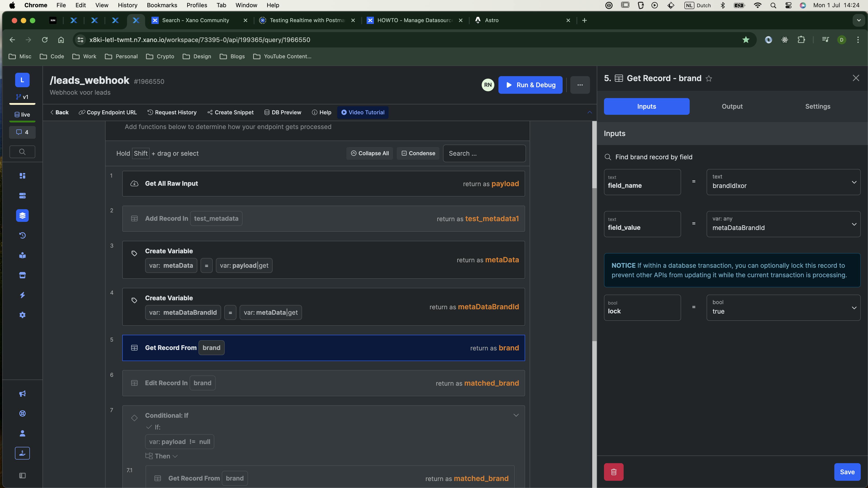868x488 pixels.
Task: Open the megaphone announcements icon
Action: (22, 394)
